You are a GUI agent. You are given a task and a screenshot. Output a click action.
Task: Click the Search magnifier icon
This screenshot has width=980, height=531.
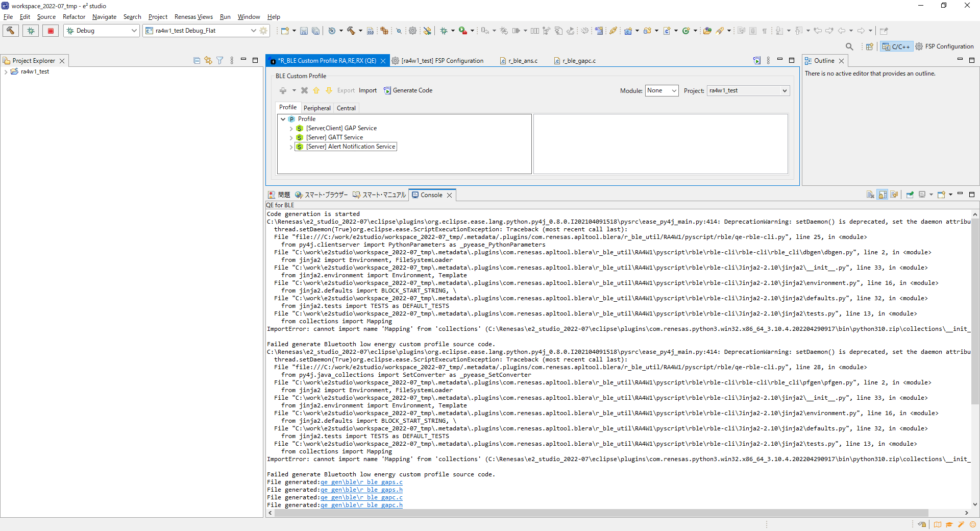coord(849,46)
